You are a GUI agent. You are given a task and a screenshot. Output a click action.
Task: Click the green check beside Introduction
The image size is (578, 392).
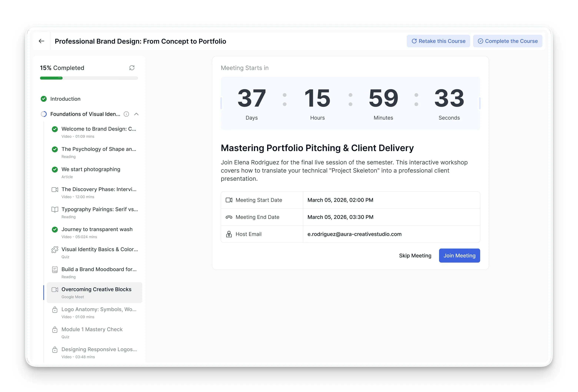[x=44, y=99]
